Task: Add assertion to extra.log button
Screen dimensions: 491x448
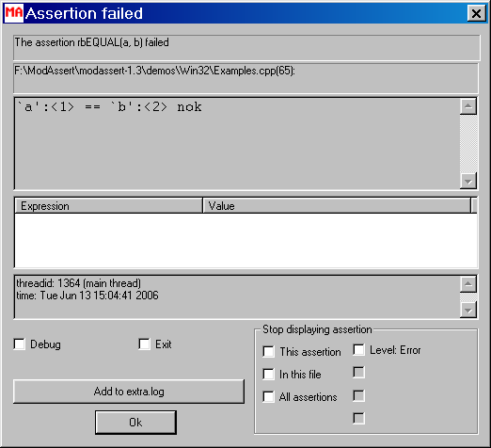Action: coord(129,392)
